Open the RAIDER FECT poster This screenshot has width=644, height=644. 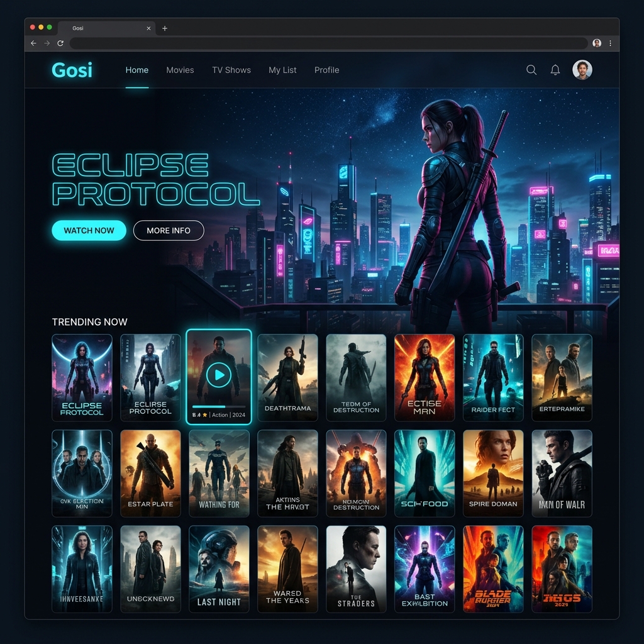[493, 378]
